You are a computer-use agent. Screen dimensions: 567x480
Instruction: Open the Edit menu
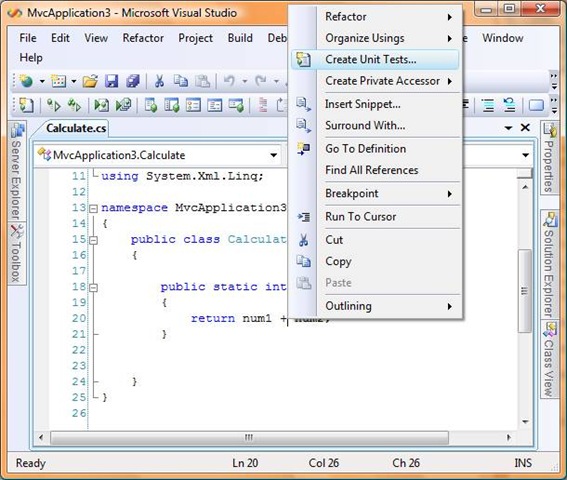coord(60,38)
